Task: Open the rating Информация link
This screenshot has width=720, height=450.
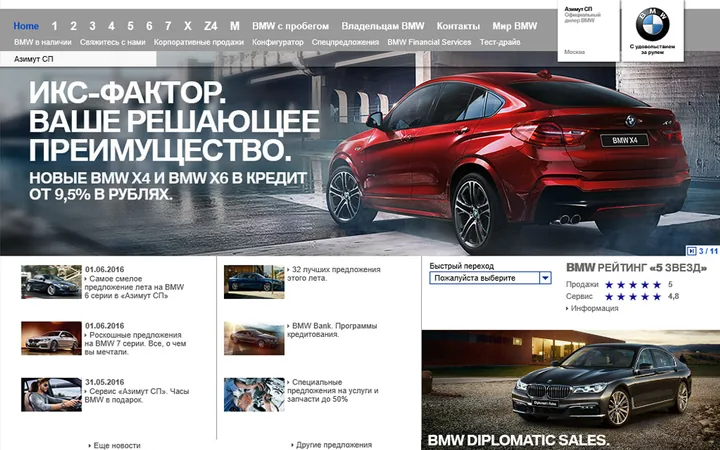Action: [x=592, y=309]
